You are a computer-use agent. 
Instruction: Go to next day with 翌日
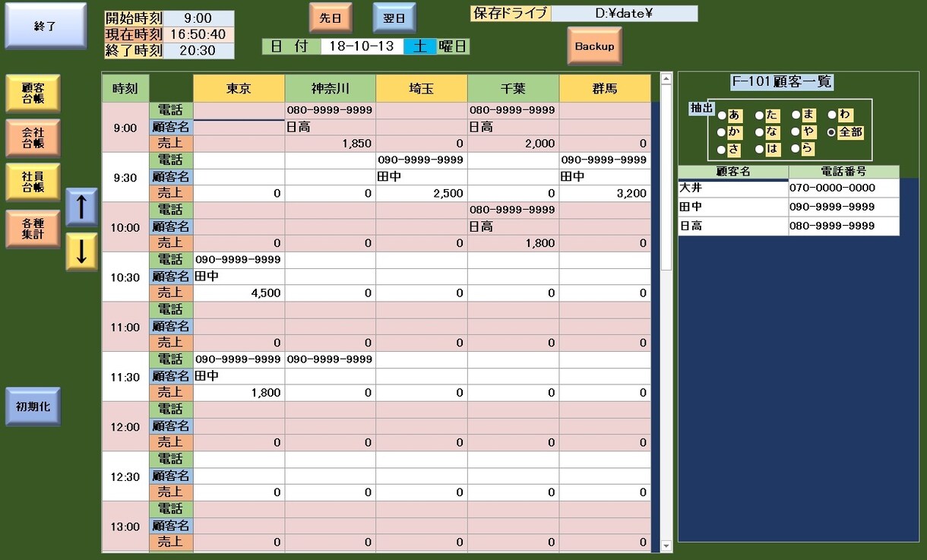(x=394, y=18)
